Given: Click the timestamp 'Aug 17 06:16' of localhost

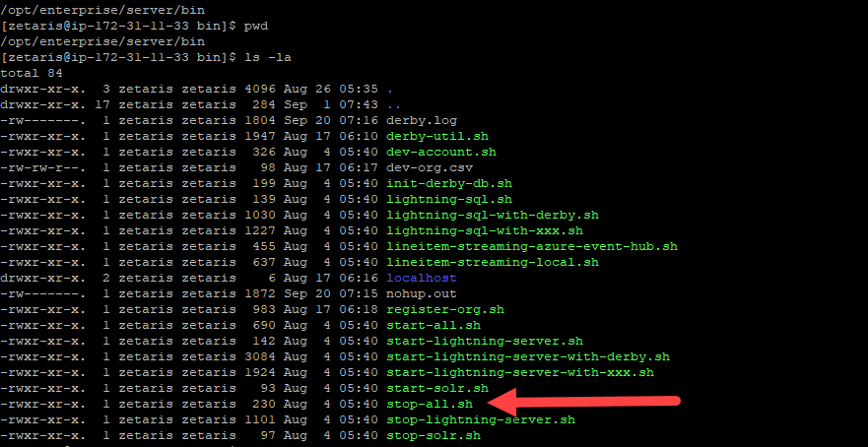Looking at the screenshot, I should (x=330, y=278).
